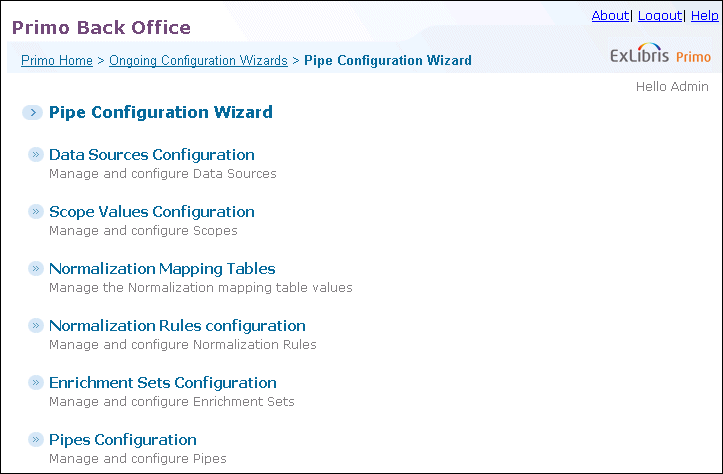The image size is (723, 474).
Task: Click double-arrow icon beside Normalization Rules configuration
Action: click(36, 326)
